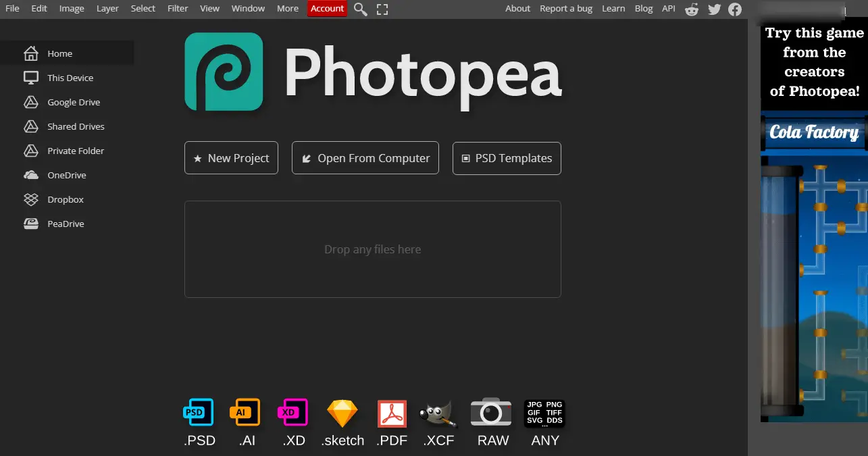This screenshot has height=456, width=868.
Task: Open Photopea's Facebook page icon
Action: pyautogui.click(x=735, y=9)
